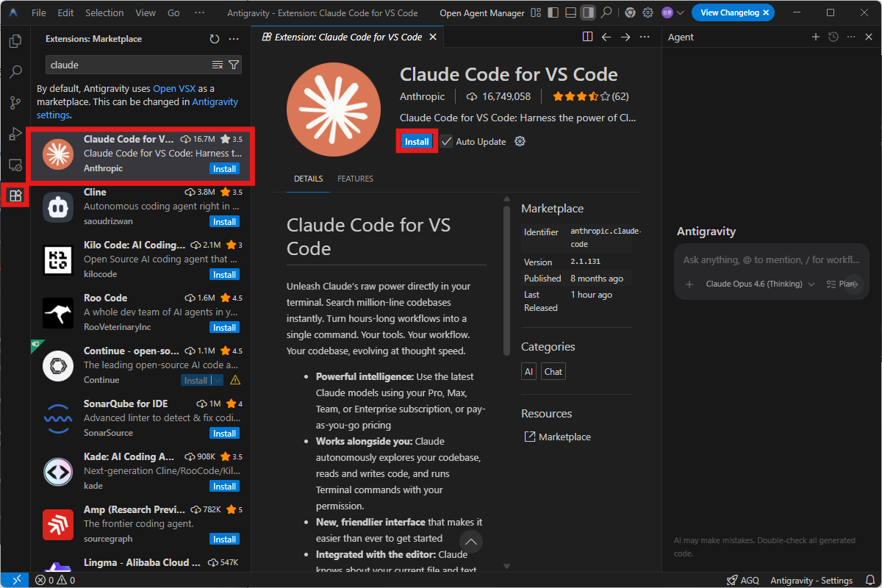Close the Agent side panel
This screenshot has height=588, width=882.
point(868,37)
